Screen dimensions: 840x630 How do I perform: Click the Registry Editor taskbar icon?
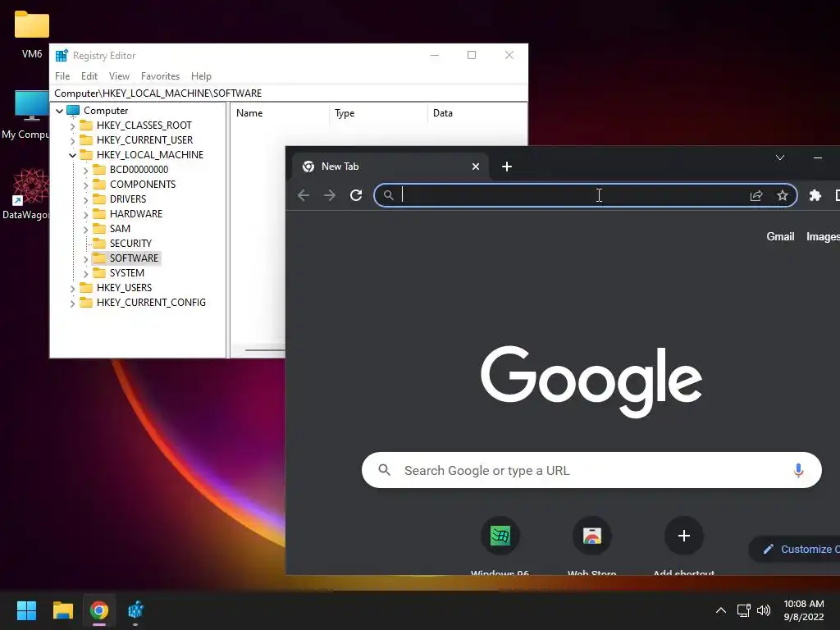point(135,610)
